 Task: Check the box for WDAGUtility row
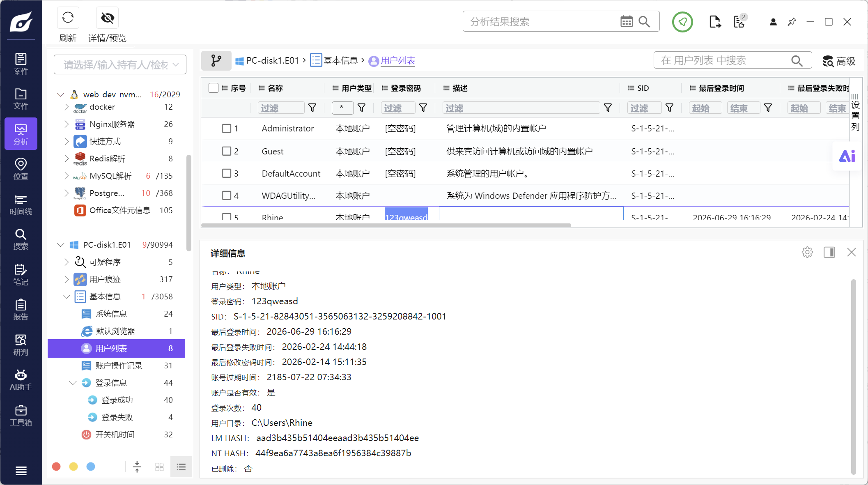coord(227,195)
